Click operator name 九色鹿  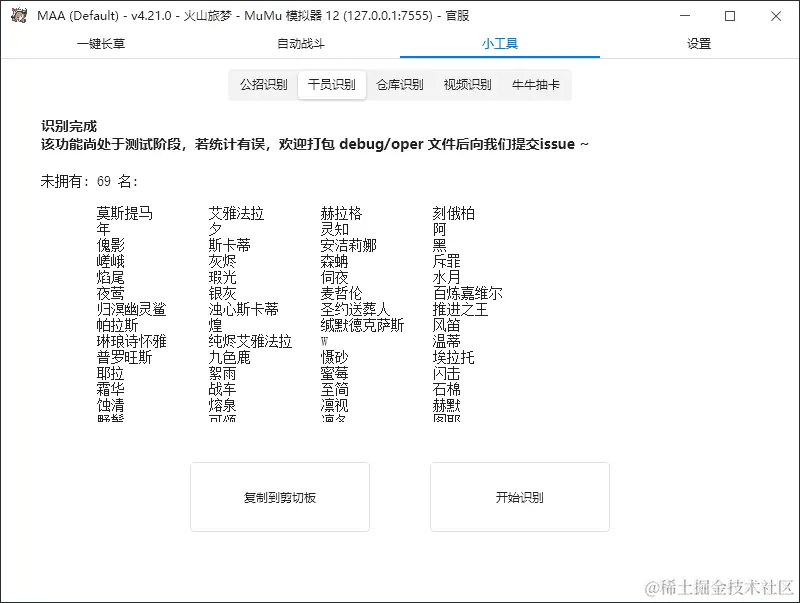click(230, 357)
